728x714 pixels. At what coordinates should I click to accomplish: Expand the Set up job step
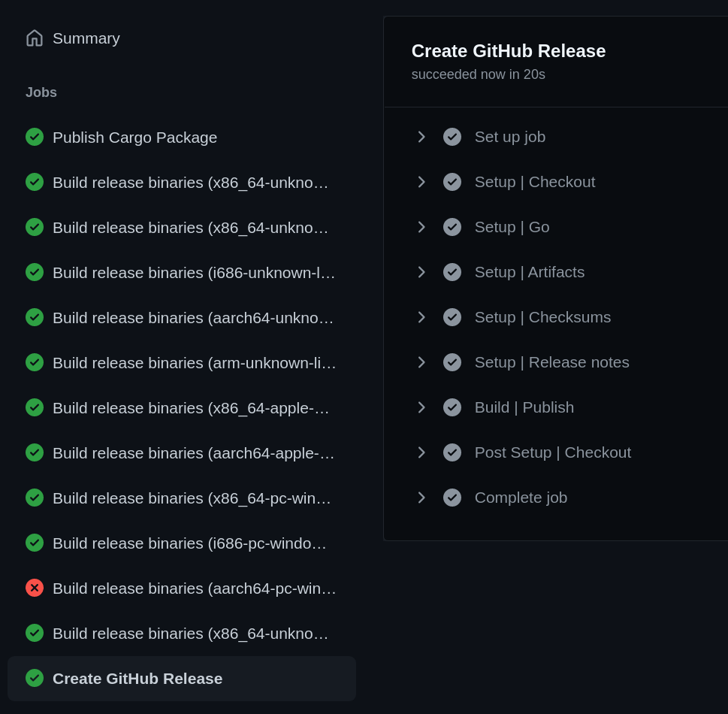tap(421, 137)
